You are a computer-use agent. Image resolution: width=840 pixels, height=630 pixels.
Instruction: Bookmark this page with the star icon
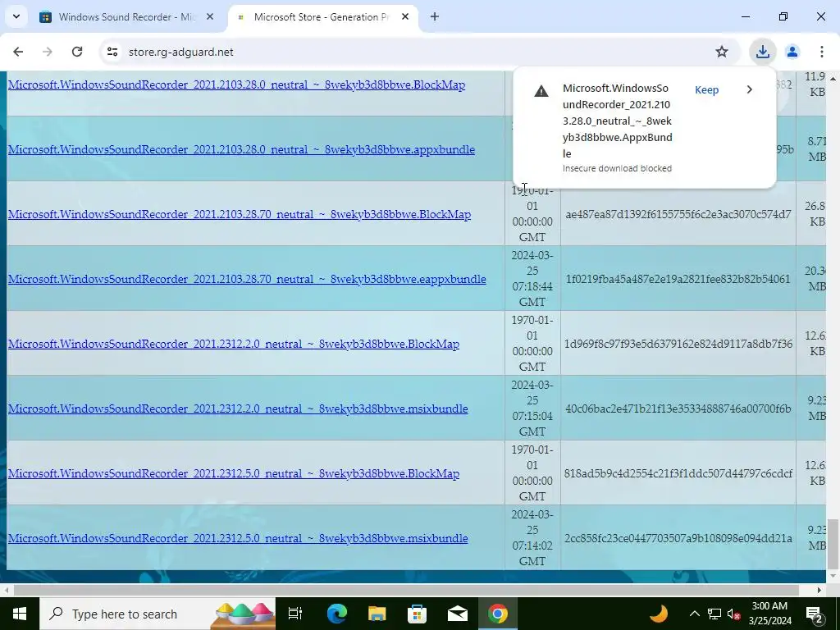tap(722, 52)
